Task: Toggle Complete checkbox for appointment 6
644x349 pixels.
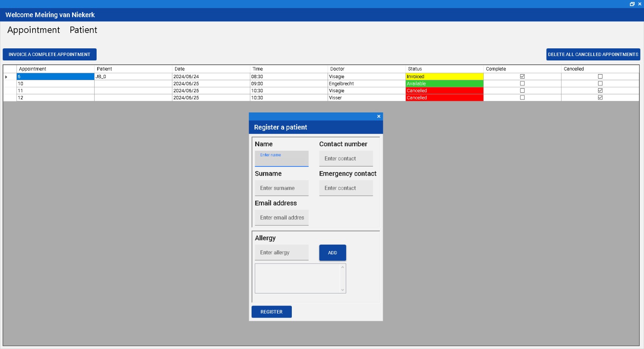Action: point(522,77)
